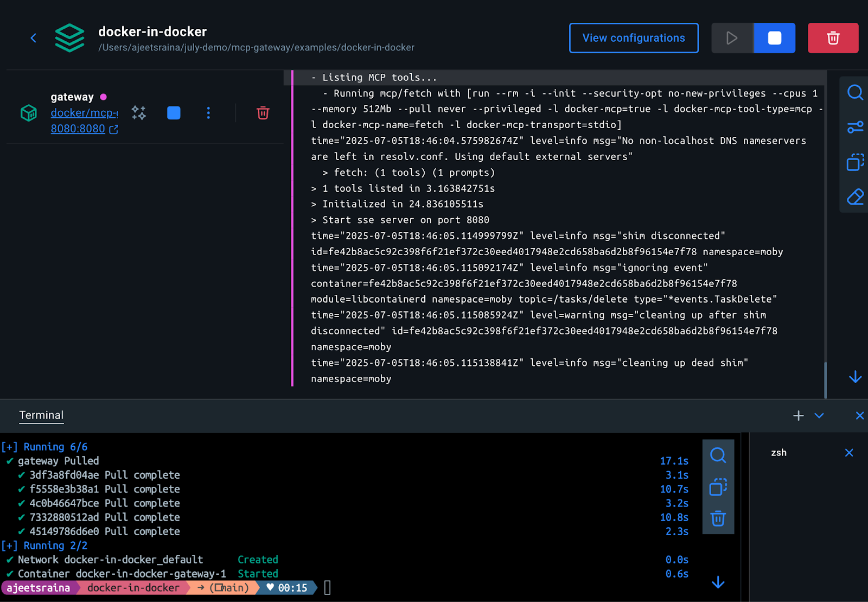This screenshot has height=602, width=868.
Task: Ask Gordon AI sparkle icon for gateway
Action: point(139,113)
